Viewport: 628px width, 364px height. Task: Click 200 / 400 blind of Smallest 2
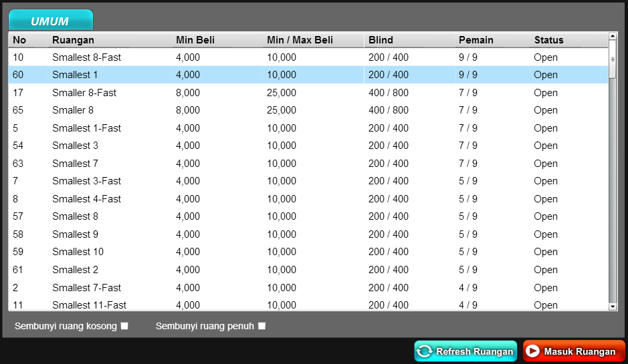click(389, 270)
